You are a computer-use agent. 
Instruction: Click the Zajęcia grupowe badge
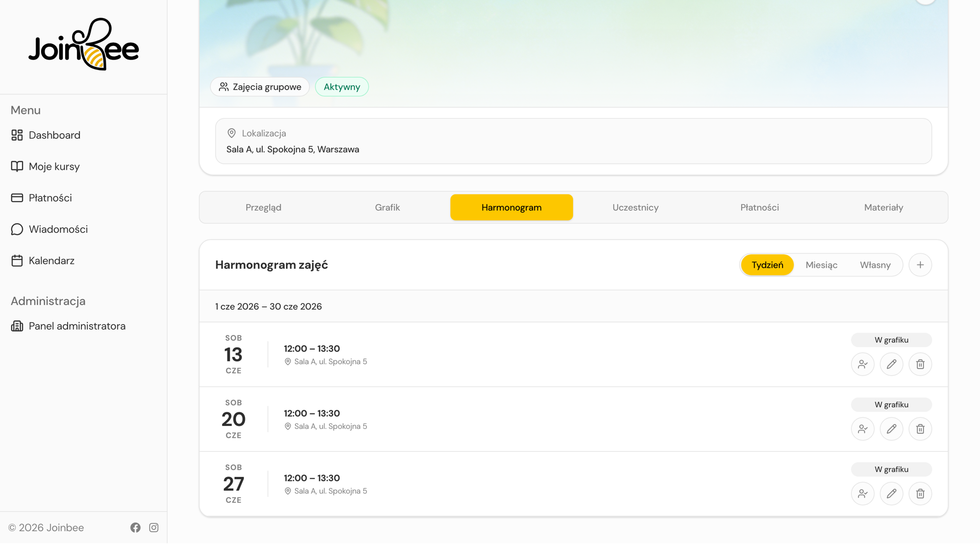pos(260,87)
